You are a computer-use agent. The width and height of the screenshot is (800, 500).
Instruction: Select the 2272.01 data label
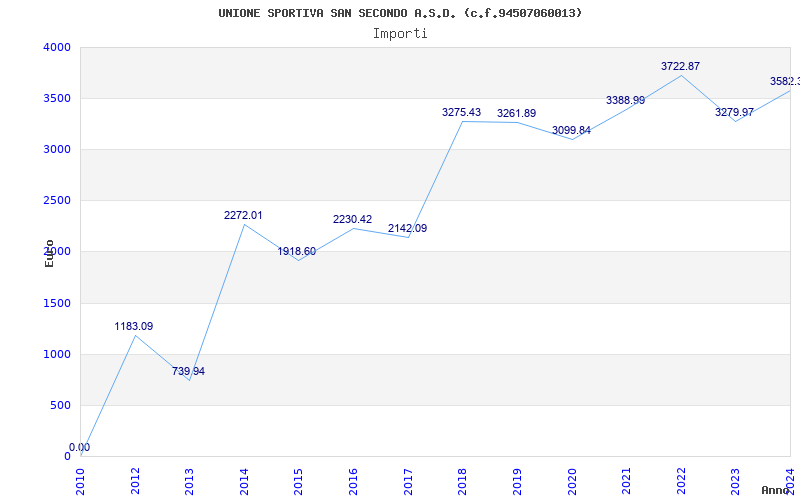click(243, 215)
